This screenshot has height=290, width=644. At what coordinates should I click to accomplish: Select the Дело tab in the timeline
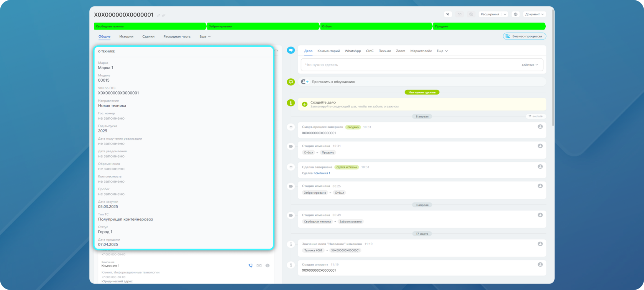tap(308, 51)
